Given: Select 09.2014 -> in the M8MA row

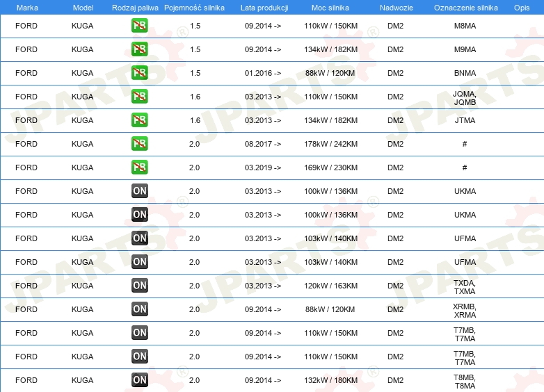Looking at the screenshot, I should pyautogui.click(x=263, y=26).
